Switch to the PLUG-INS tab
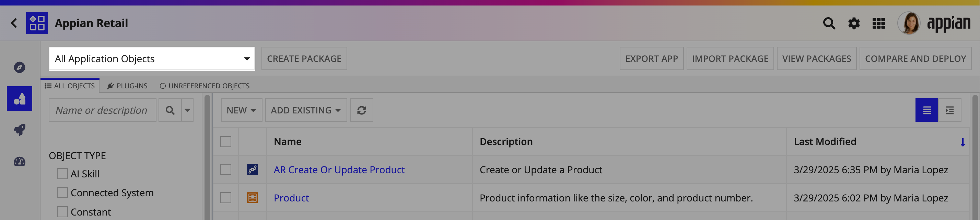This screenshot has height=220, width=980. pyautogui.click(x=127, y=86)
